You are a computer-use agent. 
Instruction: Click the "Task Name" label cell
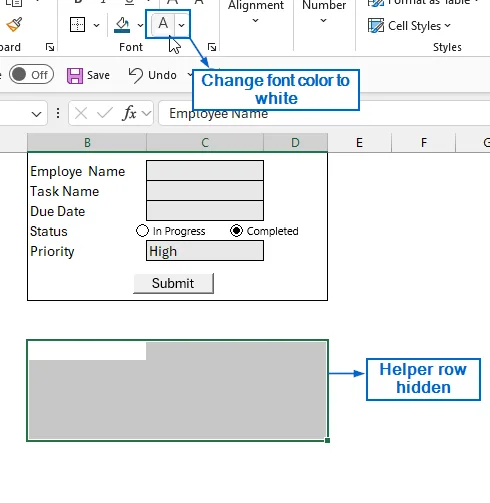(x=64, y=191)
